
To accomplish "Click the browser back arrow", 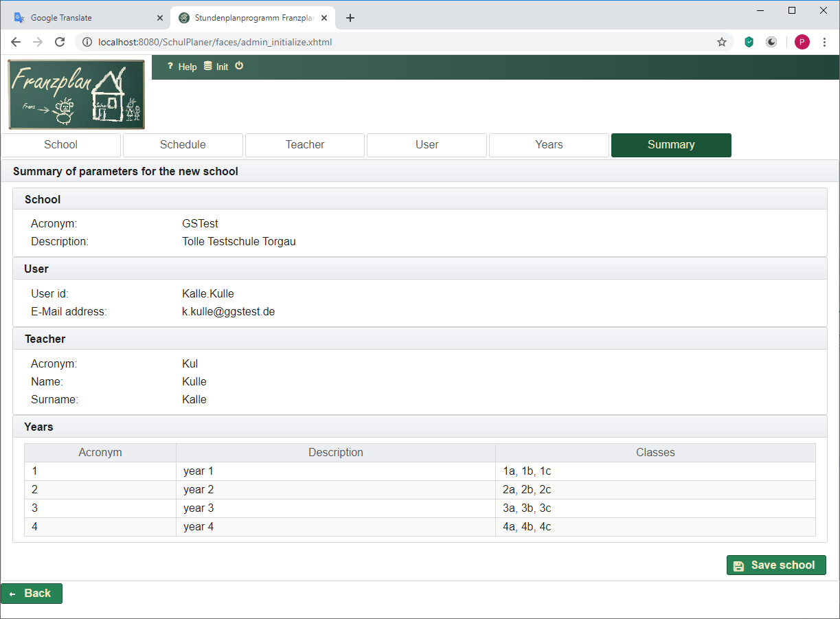I will (16, 42).
